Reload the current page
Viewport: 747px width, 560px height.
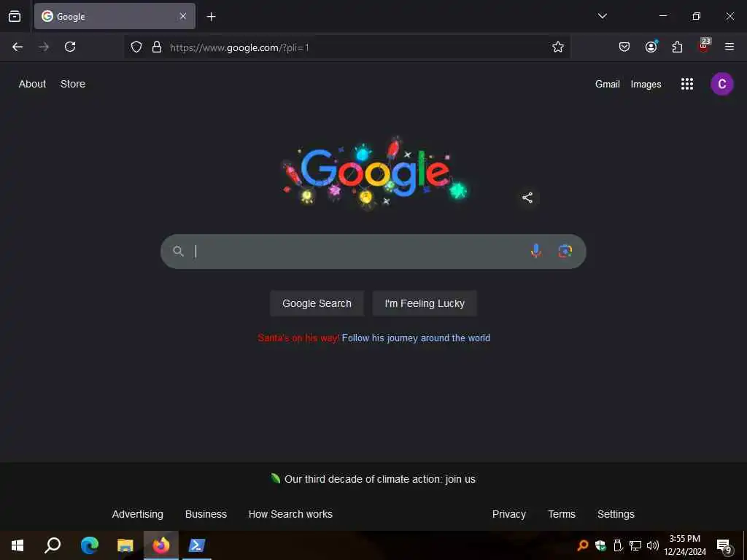pos(70,47)
